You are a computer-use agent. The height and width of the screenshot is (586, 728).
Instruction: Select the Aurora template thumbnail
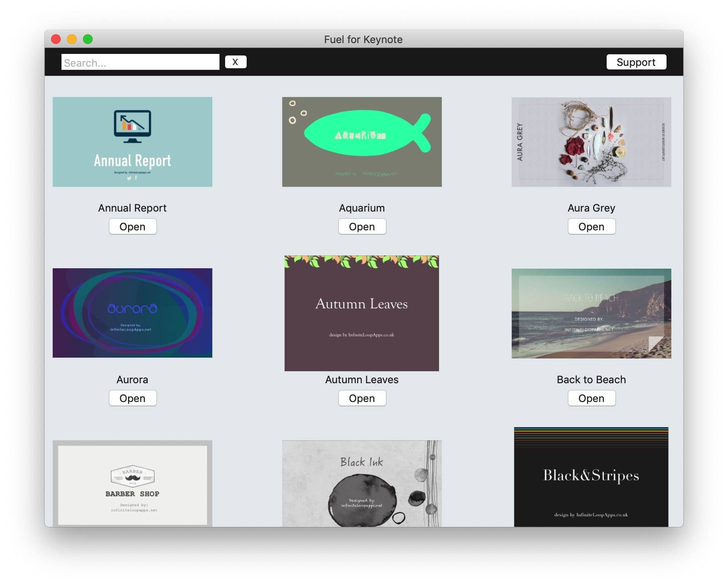(132, 313)
